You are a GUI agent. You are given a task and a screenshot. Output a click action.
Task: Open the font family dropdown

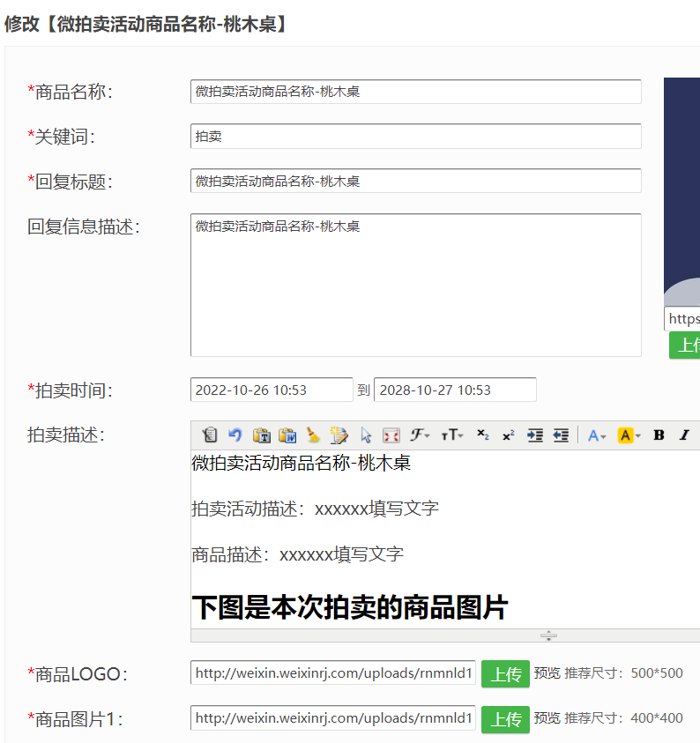pos(421,435)
